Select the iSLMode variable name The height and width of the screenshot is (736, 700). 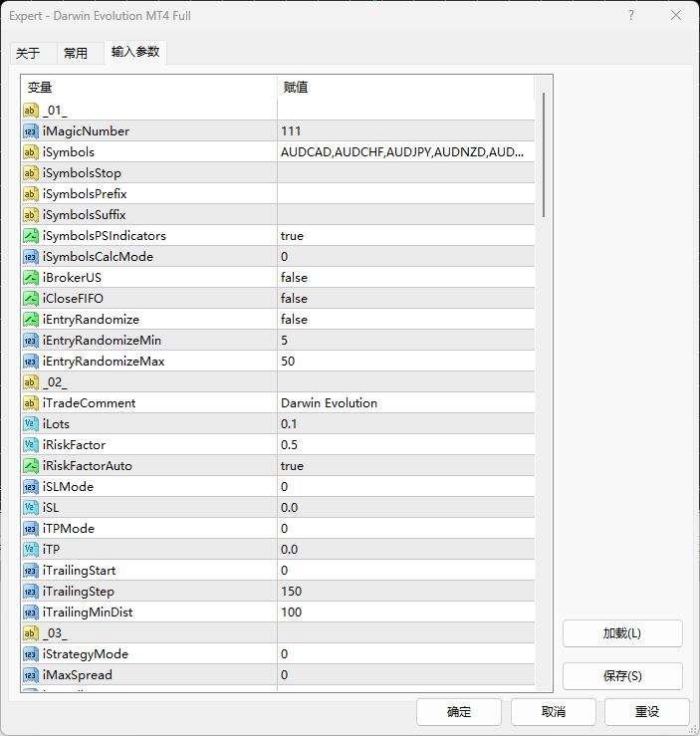tap(68, 487)
